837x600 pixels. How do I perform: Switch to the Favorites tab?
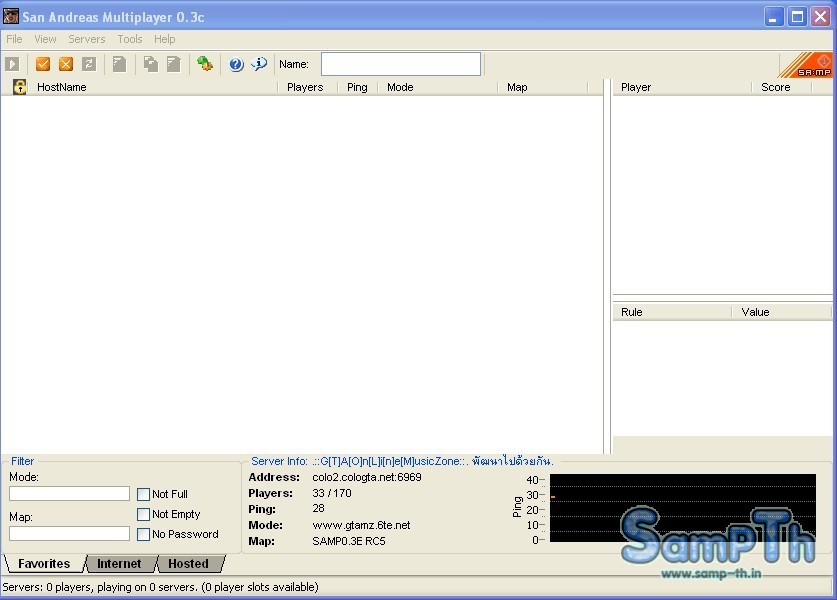pos(44,564)
